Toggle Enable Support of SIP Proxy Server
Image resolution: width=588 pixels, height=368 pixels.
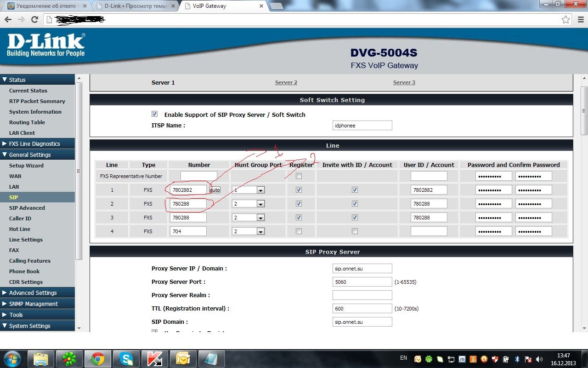coord(154,114)
